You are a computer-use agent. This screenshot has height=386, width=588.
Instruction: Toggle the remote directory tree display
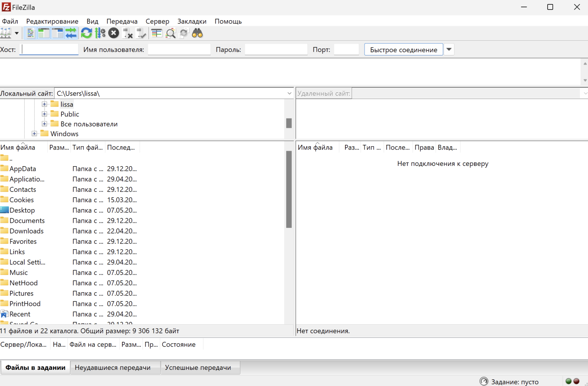click(57, 33)
